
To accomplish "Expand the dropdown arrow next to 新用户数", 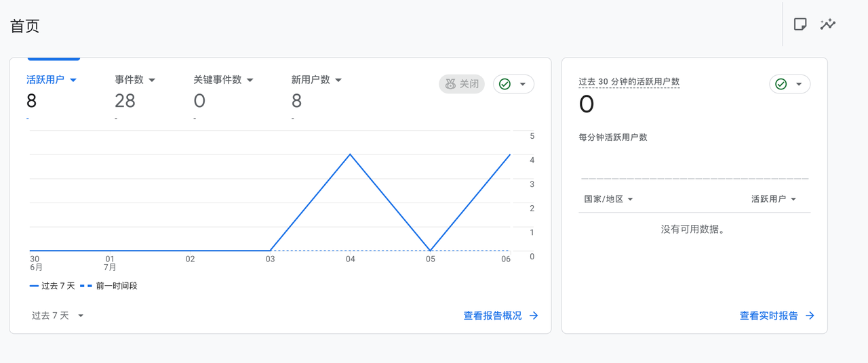I will point(338,80).
